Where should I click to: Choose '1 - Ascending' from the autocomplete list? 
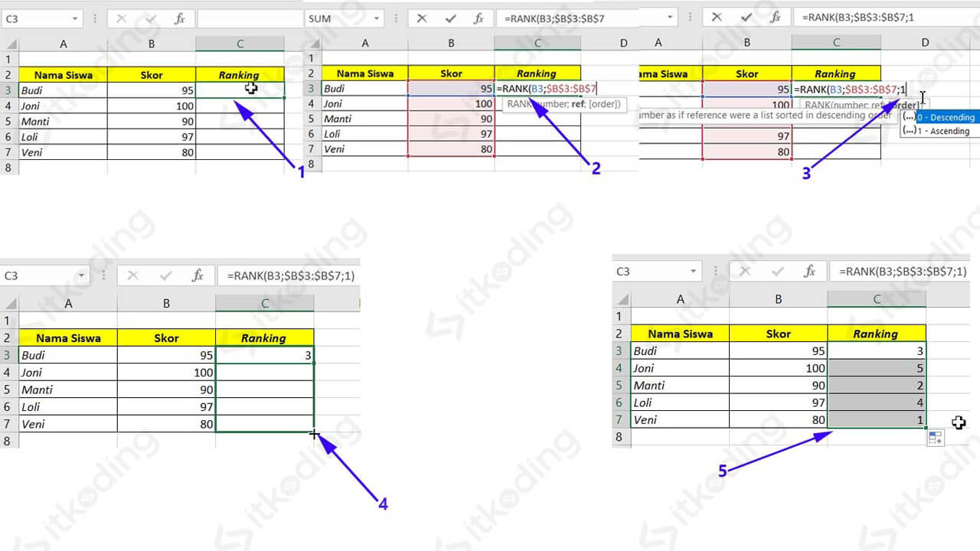click(944, 131)
